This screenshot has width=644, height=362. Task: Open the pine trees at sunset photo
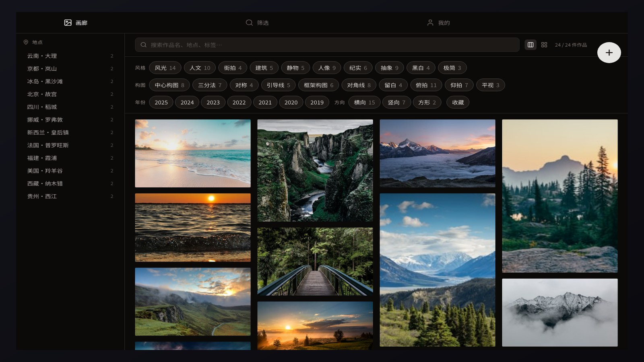click(560, 196)
